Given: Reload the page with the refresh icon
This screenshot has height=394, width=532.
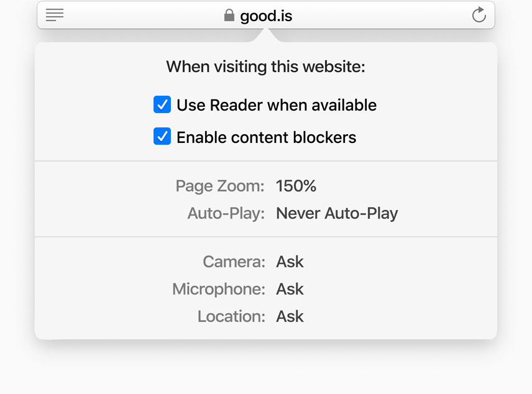Looking at the screenshot, I should [479, 15].
